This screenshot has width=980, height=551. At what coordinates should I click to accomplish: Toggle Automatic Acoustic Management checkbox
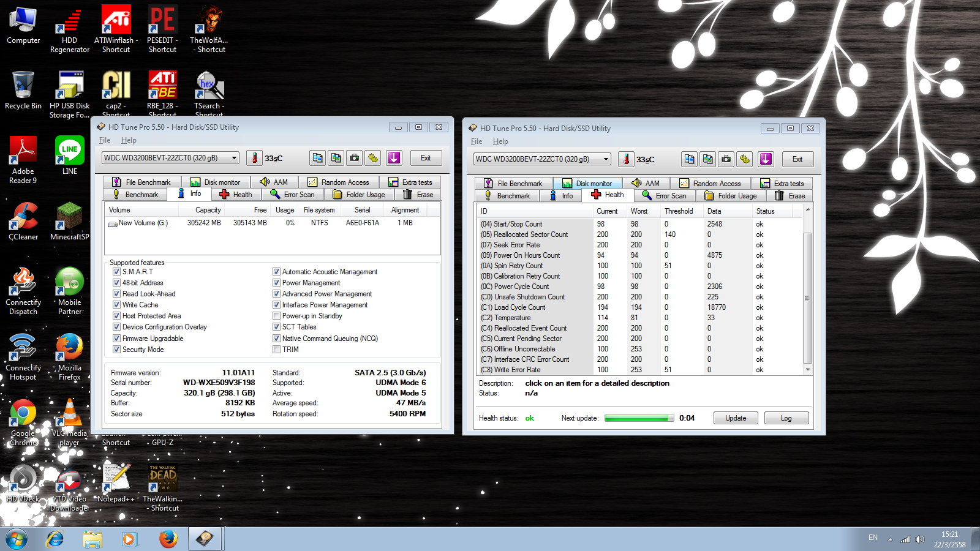[276, 272]
